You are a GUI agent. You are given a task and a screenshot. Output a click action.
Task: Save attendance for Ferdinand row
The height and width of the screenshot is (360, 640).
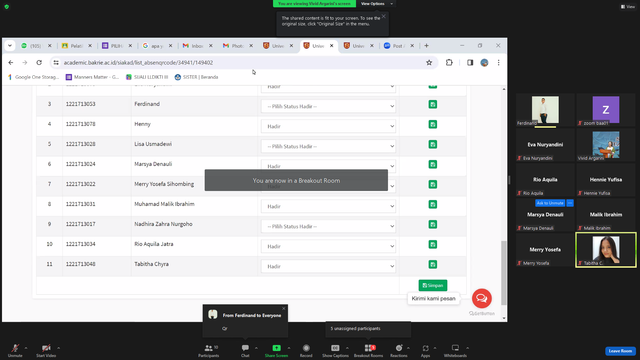433,104
